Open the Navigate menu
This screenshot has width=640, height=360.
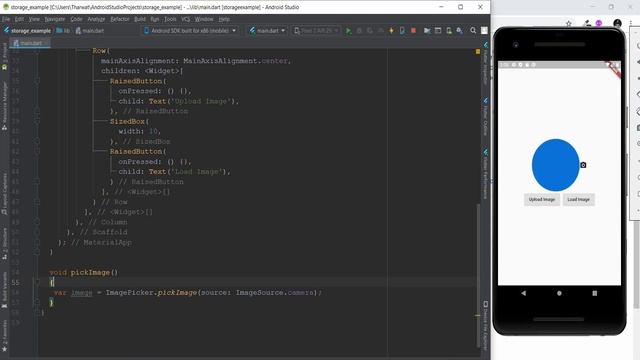point(55,19)
